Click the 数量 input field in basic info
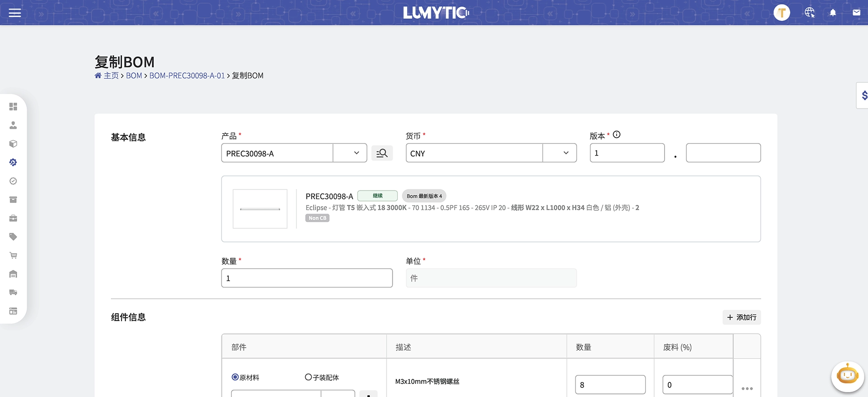The height and width of the screenshot is (397, 868). [x=307, y=278]
